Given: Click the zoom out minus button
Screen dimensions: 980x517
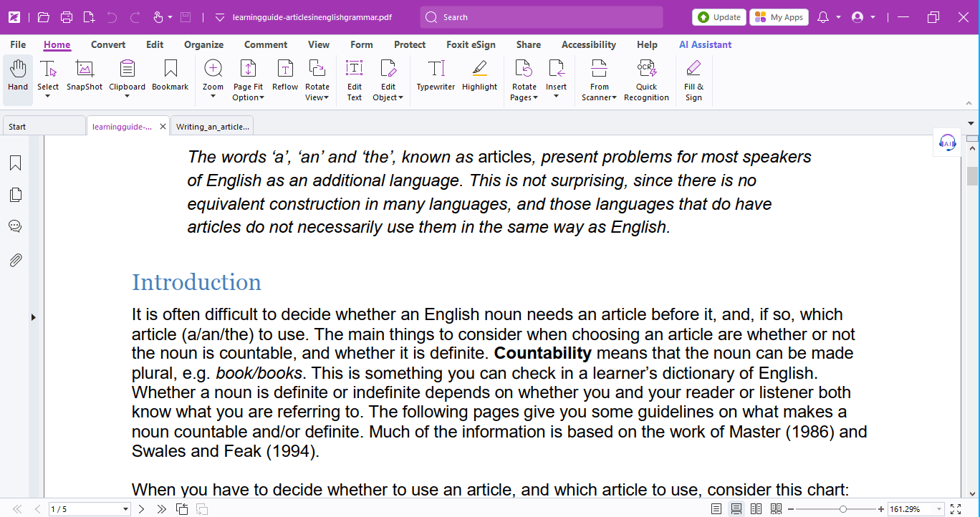Looking at the screenshot, I should [791, 509].
